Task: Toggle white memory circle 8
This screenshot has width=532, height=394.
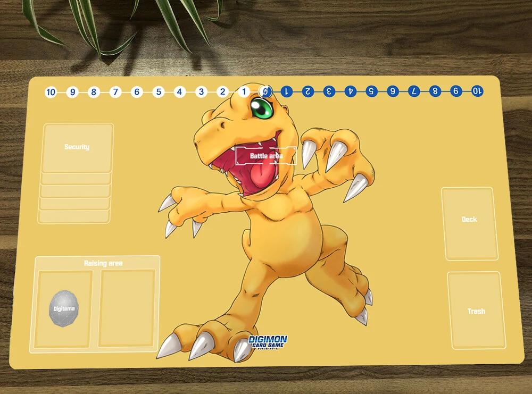Action: (94, 91)
